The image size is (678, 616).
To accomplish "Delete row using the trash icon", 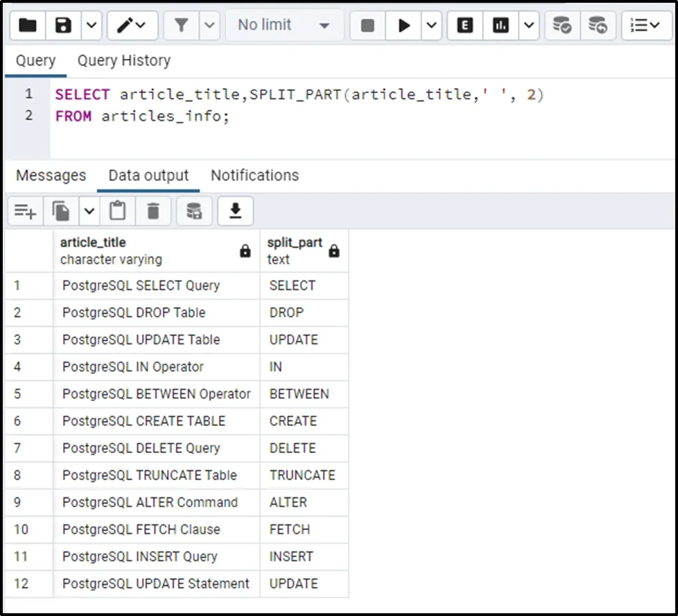I will pyautogui.click(x=154, y=211).
